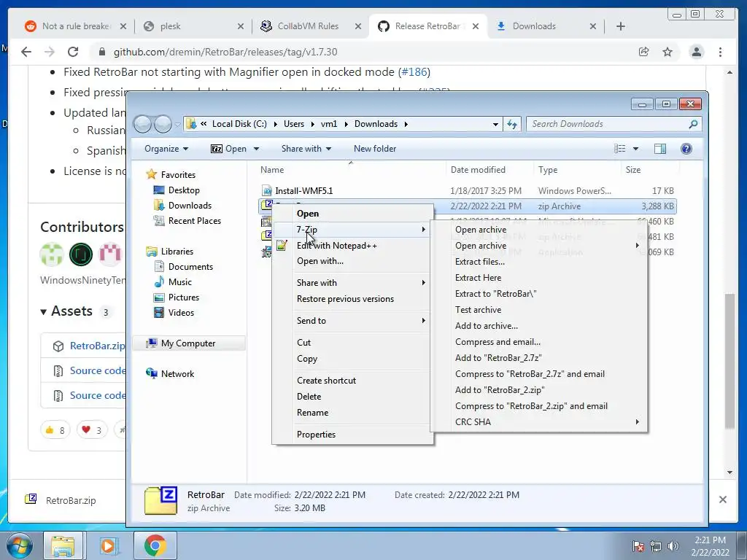Click the RetroBar.zip asset link
747x560 pixels.
tap(97, 346)
